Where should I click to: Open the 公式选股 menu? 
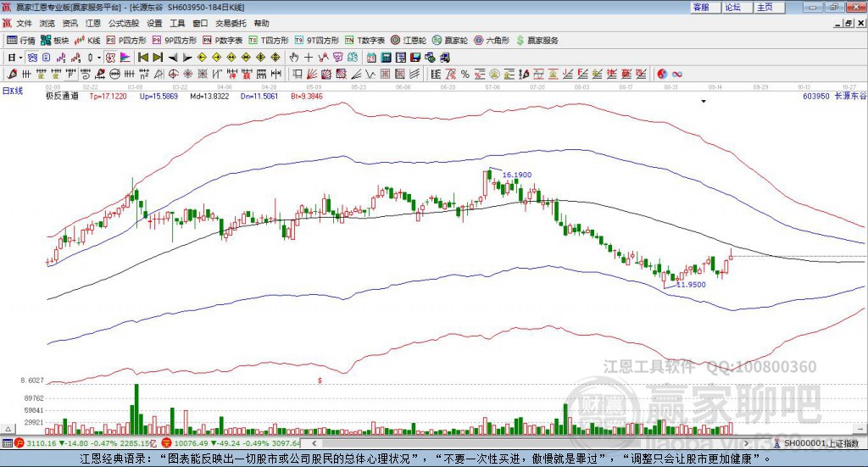click(124, 23)
